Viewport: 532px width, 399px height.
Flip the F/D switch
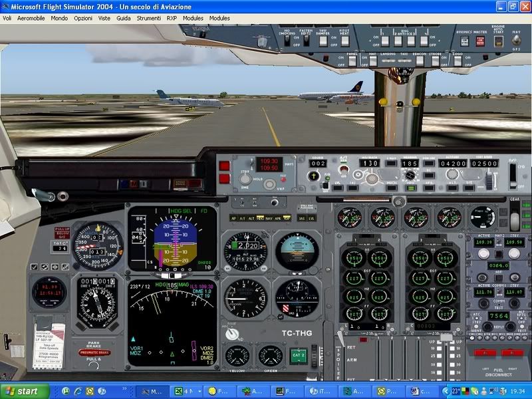click(x=326, y=185)
